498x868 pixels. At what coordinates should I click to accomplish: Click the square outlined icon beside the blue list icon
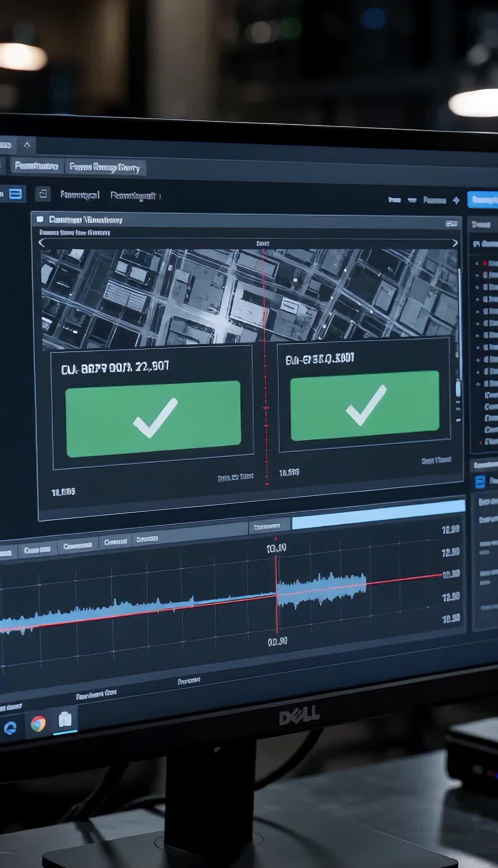[43, 194]
